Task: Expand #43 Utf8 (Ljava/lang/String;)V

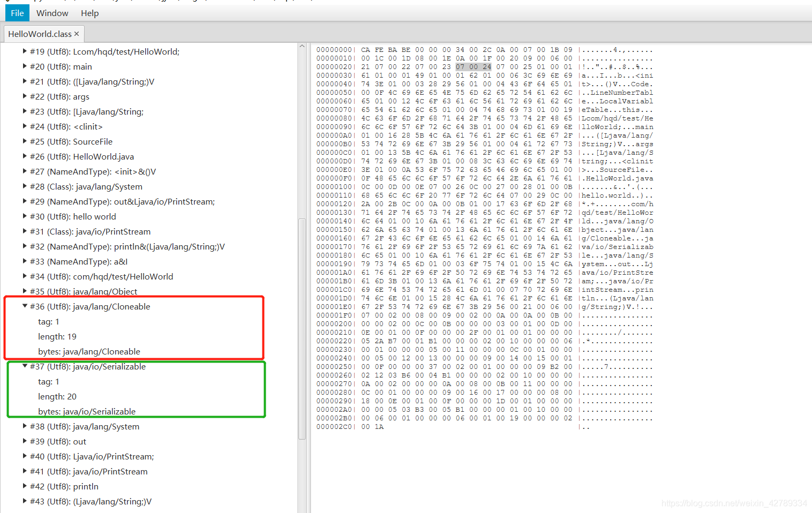Action: pyautogui.click(x=25, y=501)
